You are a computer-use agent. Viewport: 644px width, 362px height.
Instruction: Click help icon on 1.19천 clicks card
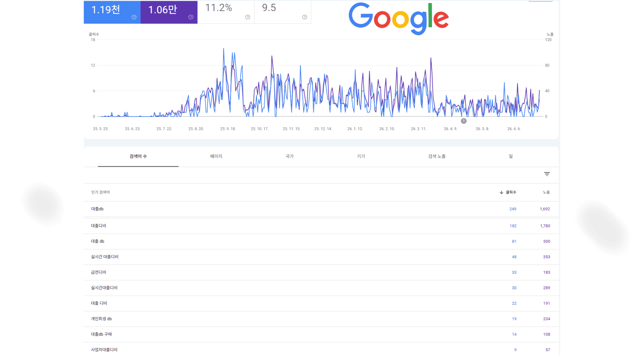click(134, 17)
